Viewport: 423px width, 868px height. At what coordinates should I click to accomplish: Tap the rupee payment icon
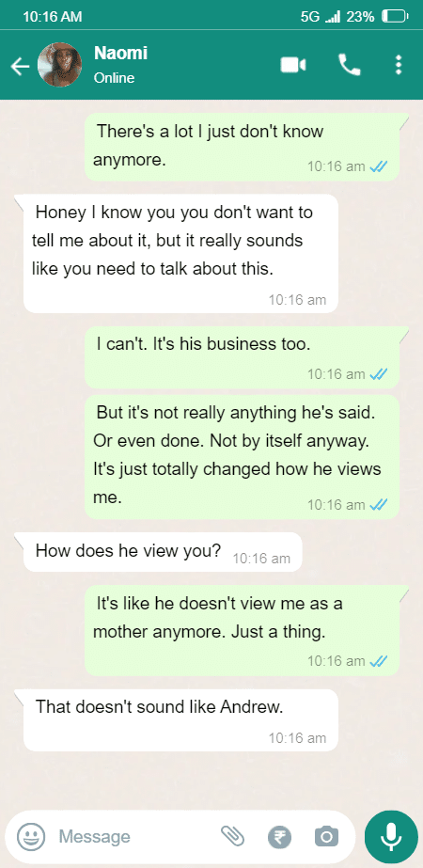tap(279, 836)
